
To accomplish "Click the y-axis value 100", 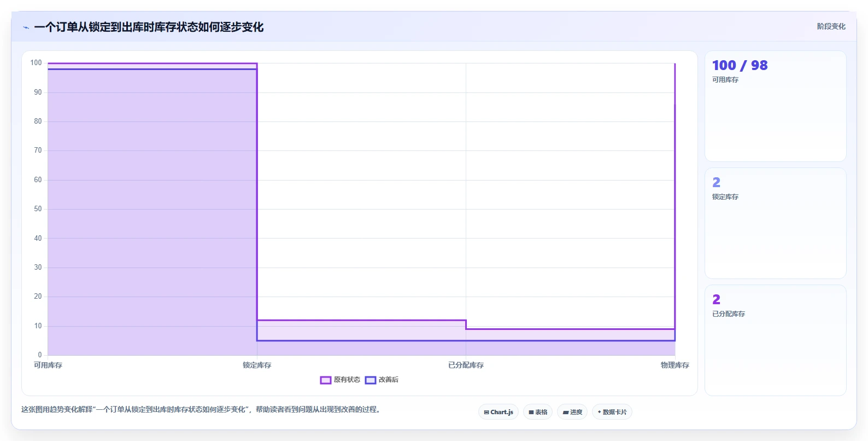I will 36,63.
